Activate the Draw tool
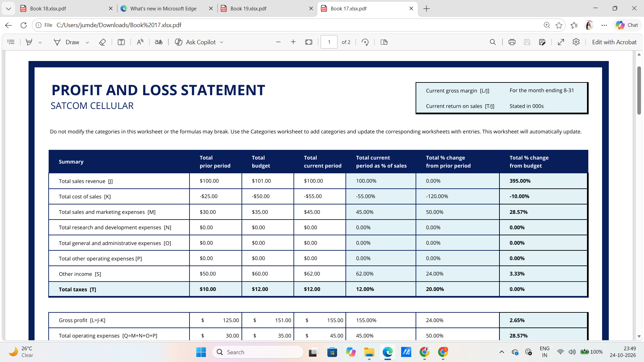Image resolution: width=644 pixels, height=362 pixels. (66, 42)
